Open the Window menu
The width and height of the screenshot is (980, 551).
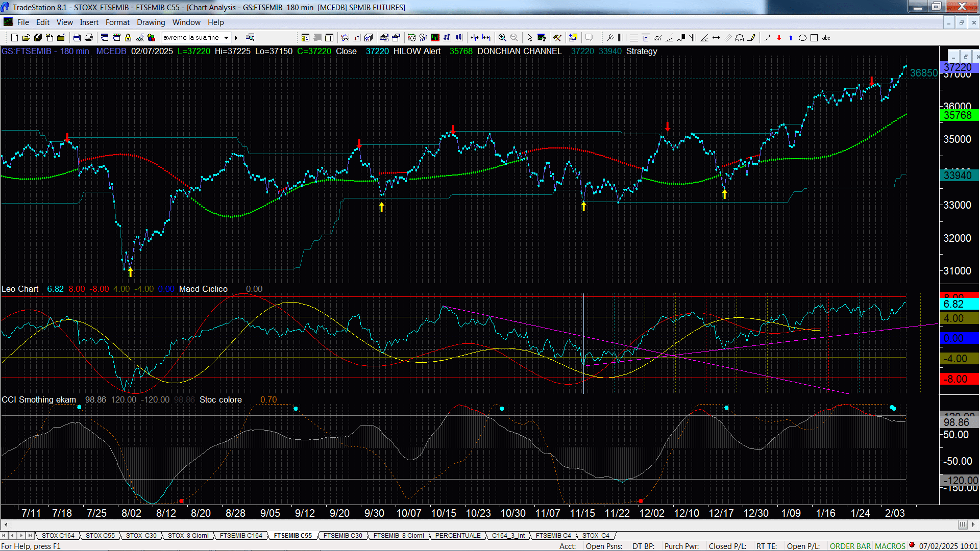pyautogui.click(x=186, y=22)
